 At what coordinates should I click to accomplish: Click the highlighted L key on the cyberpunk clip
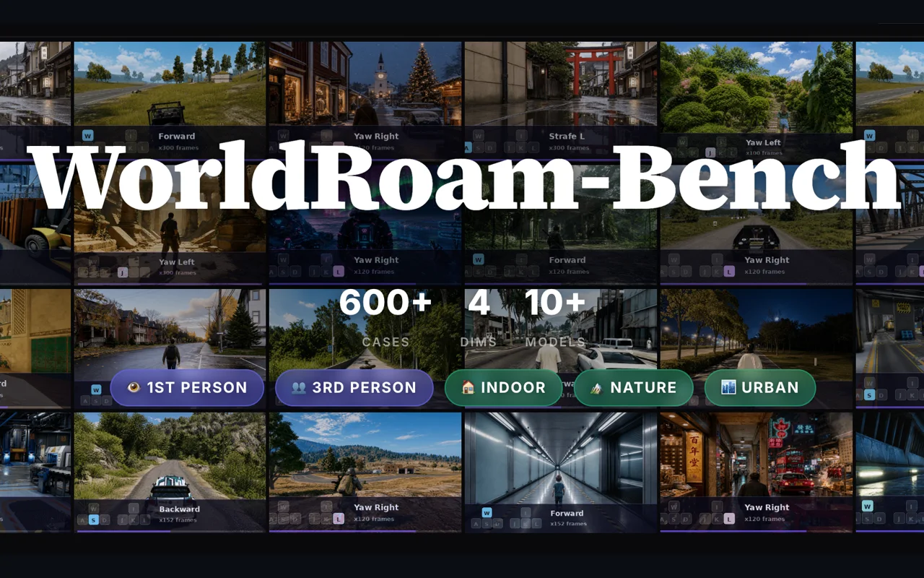(339, 272)
